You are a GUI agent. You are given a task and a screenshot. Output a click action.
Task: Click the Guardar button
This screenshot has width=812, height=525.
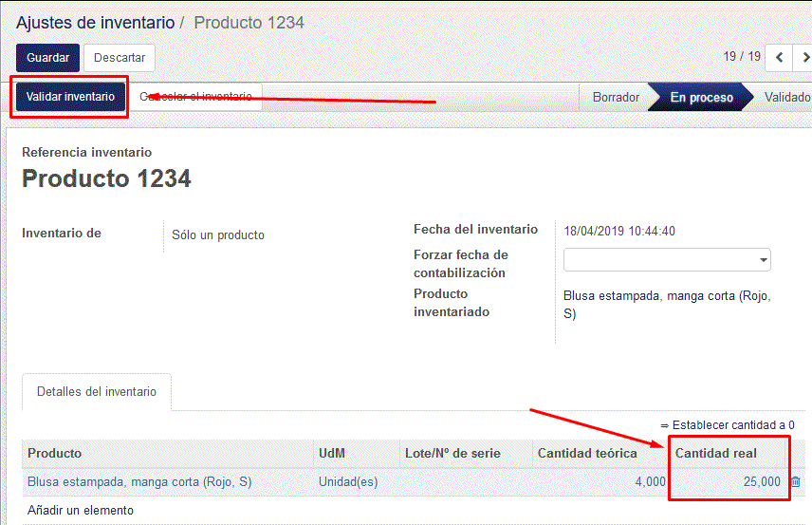[x=47, y=58]
